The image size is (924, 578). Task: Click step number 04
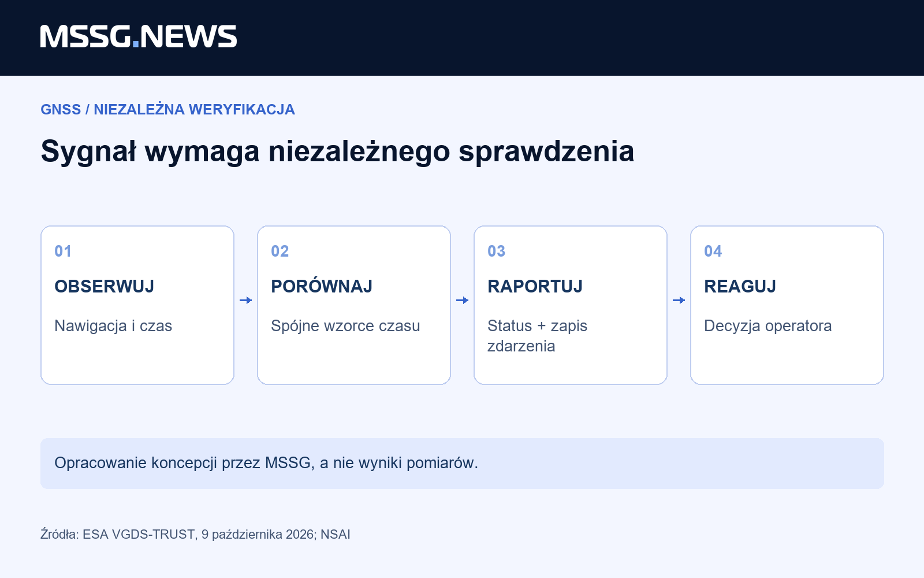pos(713,251)
